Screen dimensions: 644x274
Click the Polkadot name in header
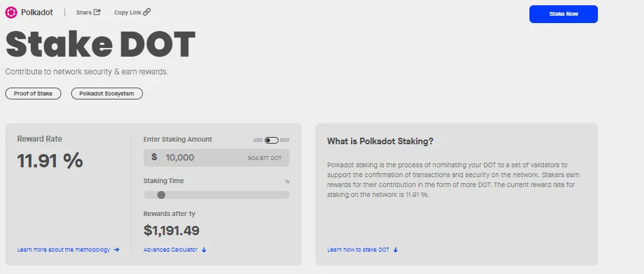37,12
